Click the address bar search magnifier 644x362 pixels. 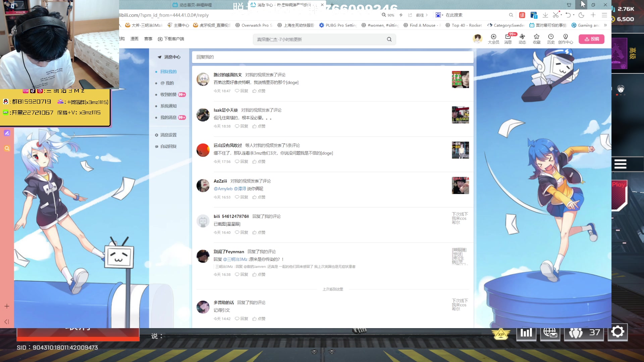point(511,15)
